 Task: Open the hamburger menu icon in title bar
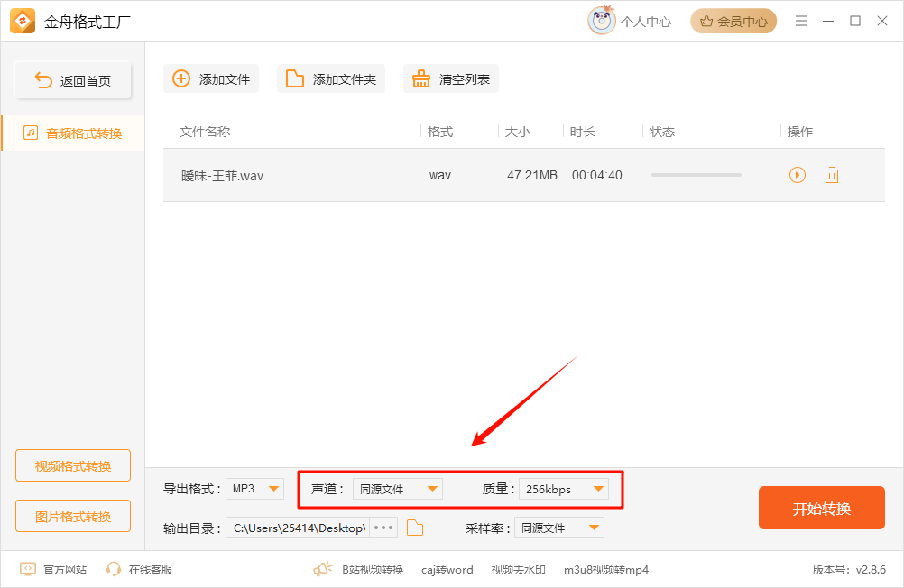(801, 21)
